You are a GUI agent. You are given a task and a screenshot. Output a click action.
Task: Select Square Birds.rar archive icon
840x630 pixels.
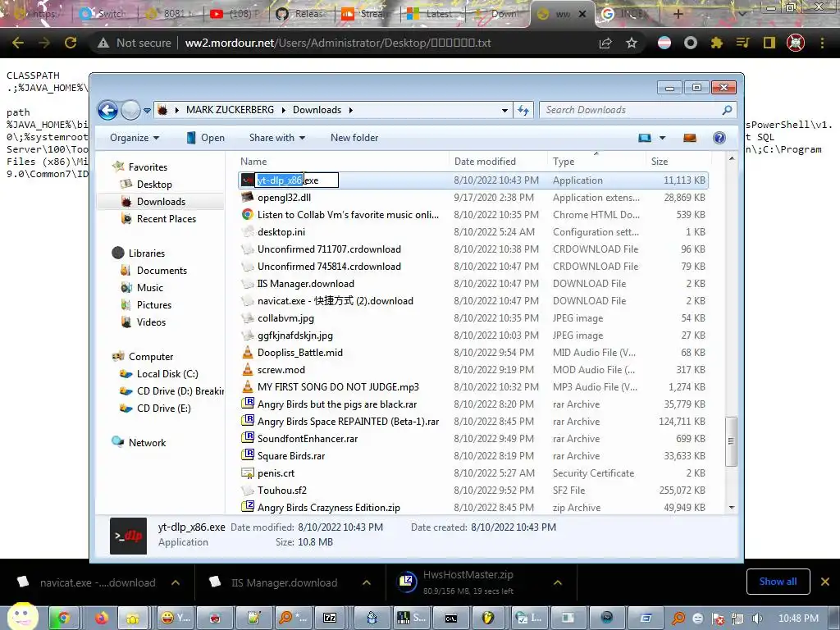248,455
